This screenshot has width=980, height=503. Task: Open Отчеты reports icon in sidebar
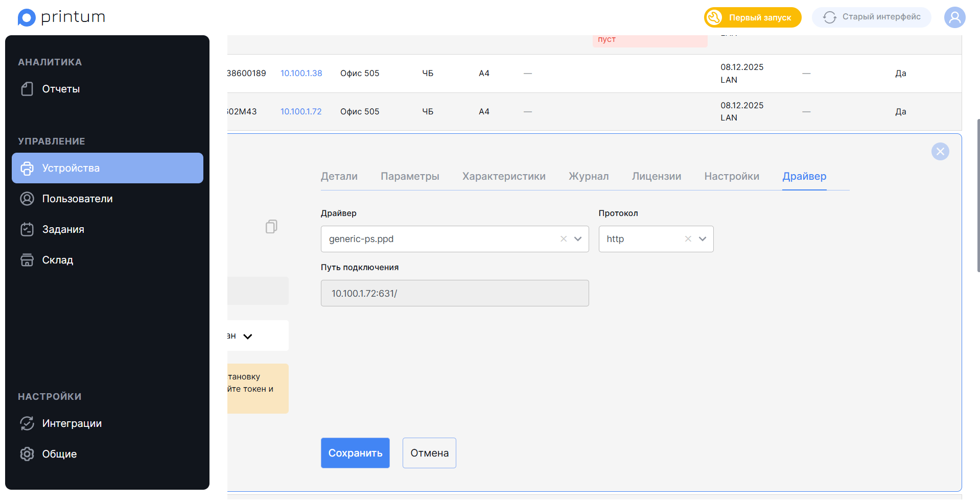point(27,89)
